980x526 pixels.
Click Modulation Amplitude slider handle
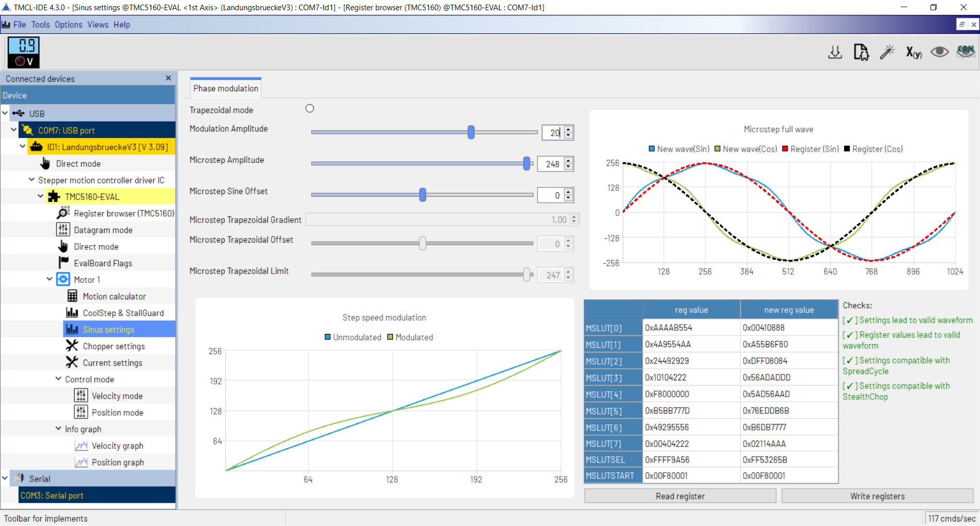point(471,132)
